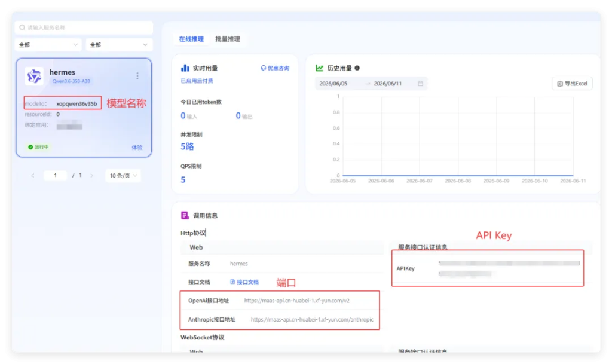
Task: Click the 5路 concurrency limit value
Action: tap(187, 146)
